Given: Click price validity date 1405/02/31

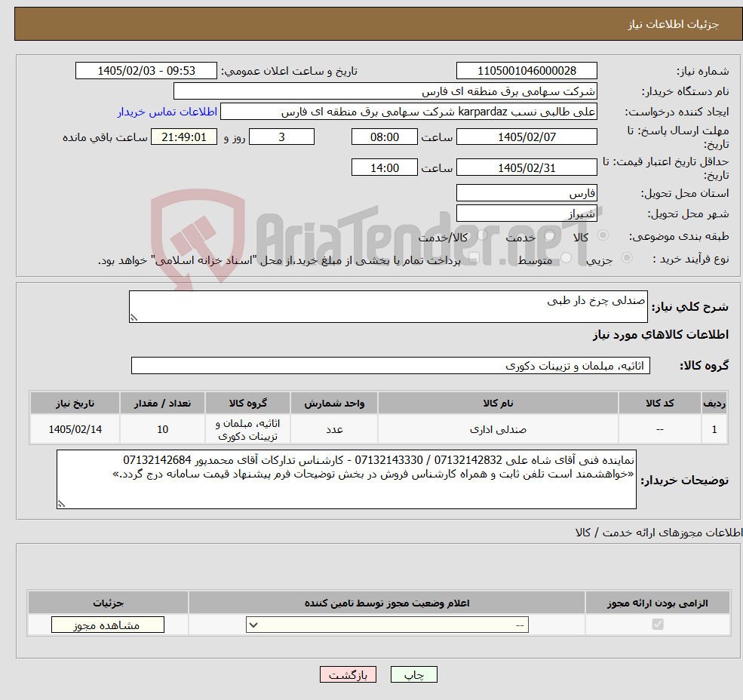Looking at the screenshot, I should pyautogui.click(x=527, y=167).
